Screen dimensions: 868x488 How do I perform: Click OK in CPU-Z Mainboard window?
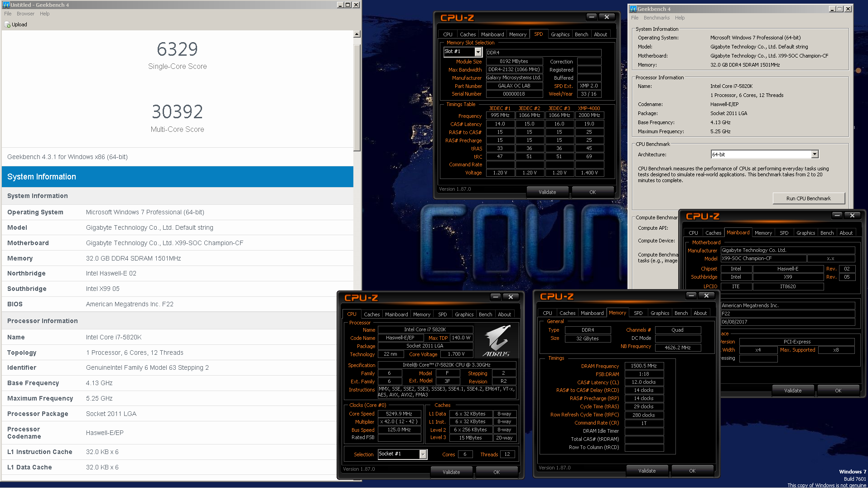838,391
